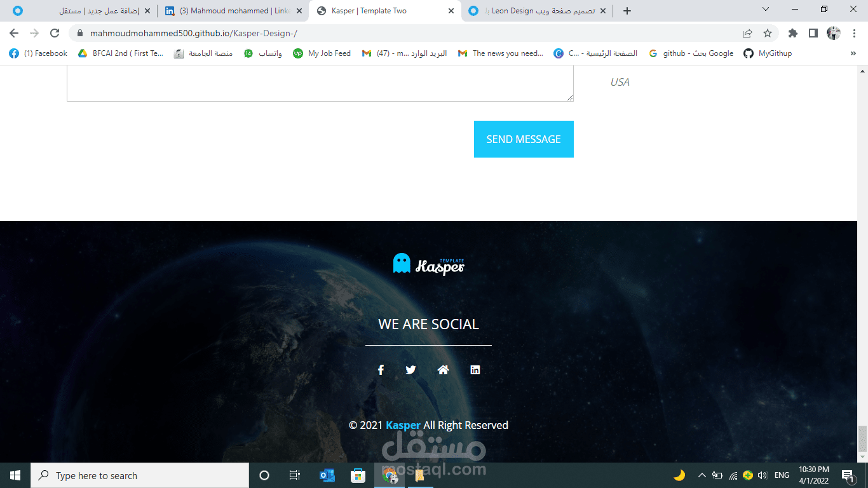
Task: Show all tabs with the tab search arrow
Action: coord(766,10)
